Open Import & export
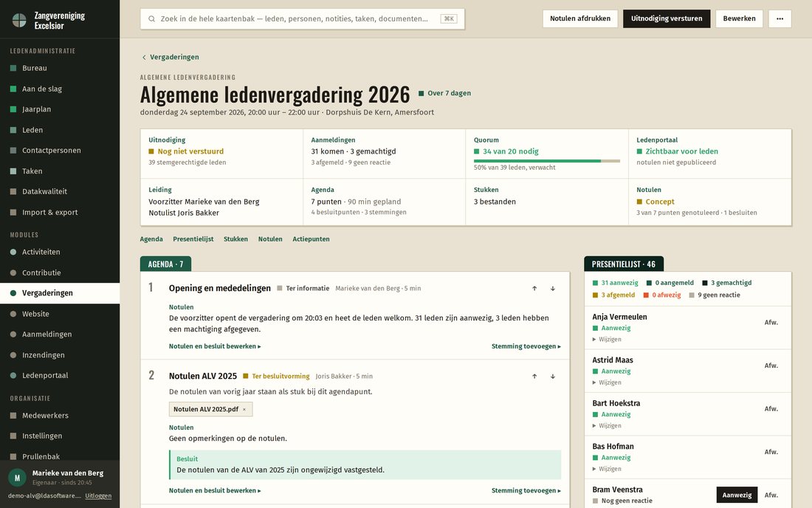The image size is (812, 508). [60, 213]
